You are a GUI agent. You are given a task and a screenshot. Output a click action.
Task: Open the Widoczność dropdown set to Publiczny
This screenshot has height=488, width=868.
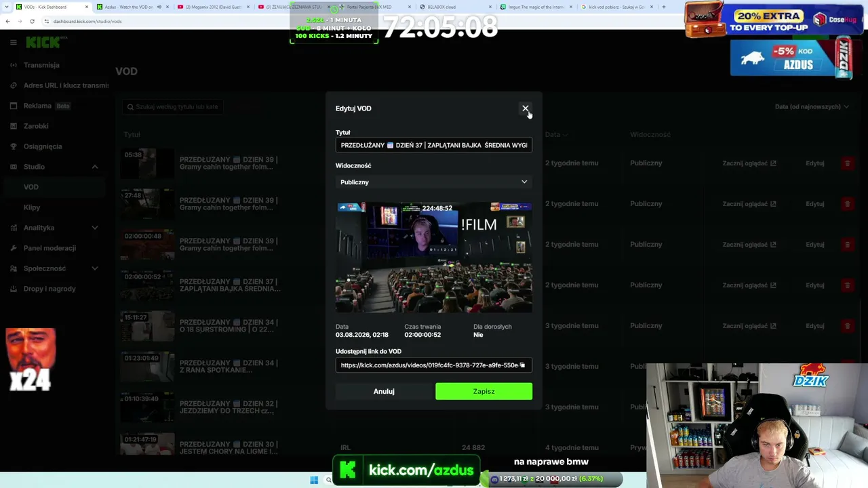[434, 182]
